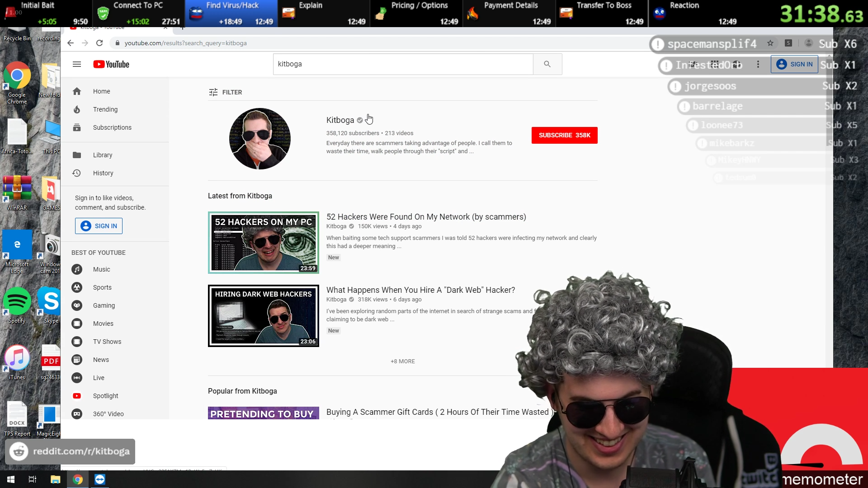Open Recycle Bin on desktop
The height and width of the screenshot is (488, 868).
(17, 35)
